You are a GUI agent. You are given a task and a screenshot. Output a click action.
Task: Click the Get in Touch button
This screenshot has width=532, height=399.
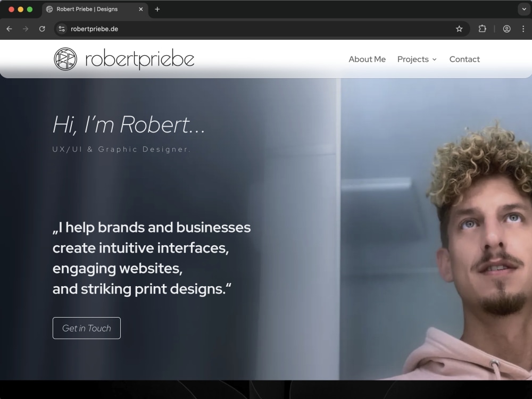point(87,328)
